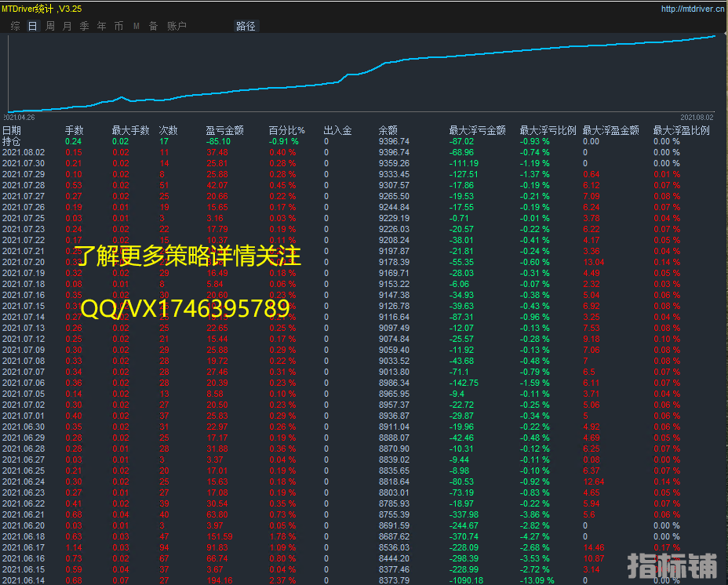Select the M tab
Viewport: 728px width, 585px height.
(136, 27)
